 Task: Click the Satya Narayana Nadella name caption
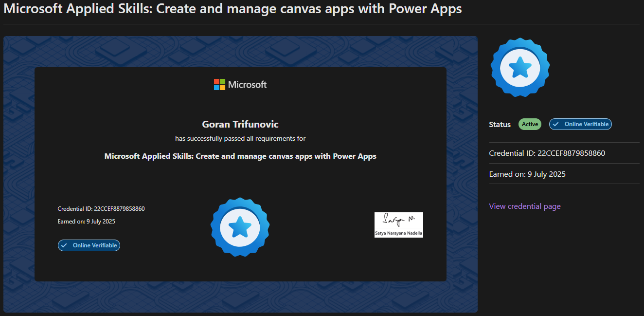tap(398, 233)
